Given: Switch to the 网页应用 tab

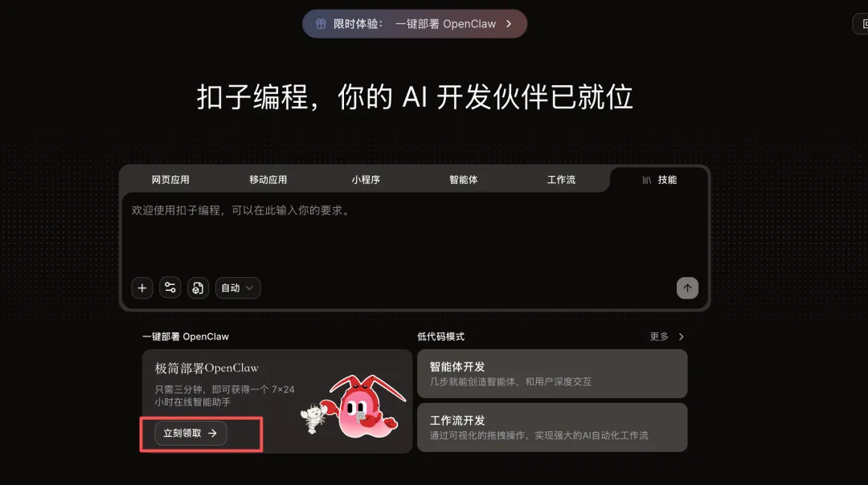Looking at the screenshot, I should click(x=170, y=180).
